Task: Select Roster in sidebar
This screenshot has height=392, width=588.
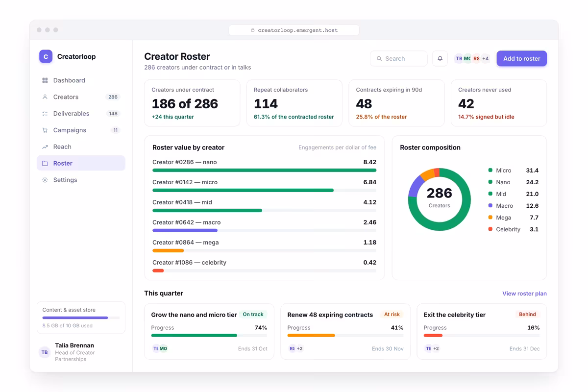Action: 81,164
